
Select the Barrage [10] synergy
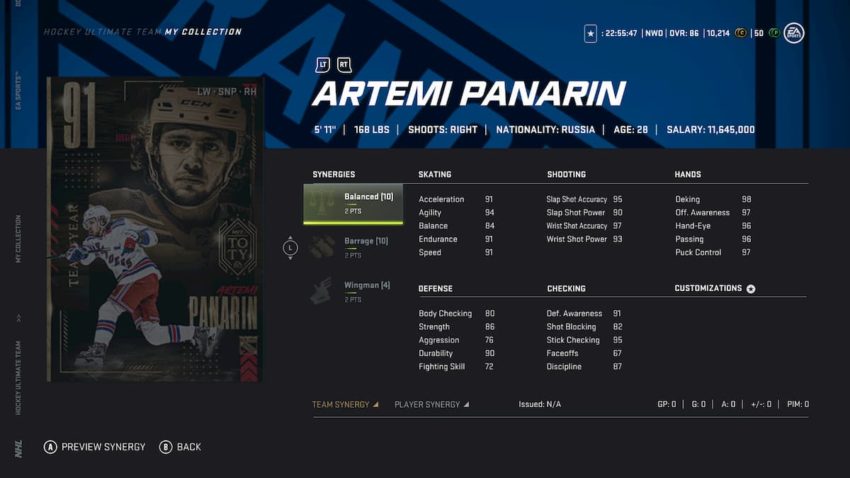tap(353, 248)
